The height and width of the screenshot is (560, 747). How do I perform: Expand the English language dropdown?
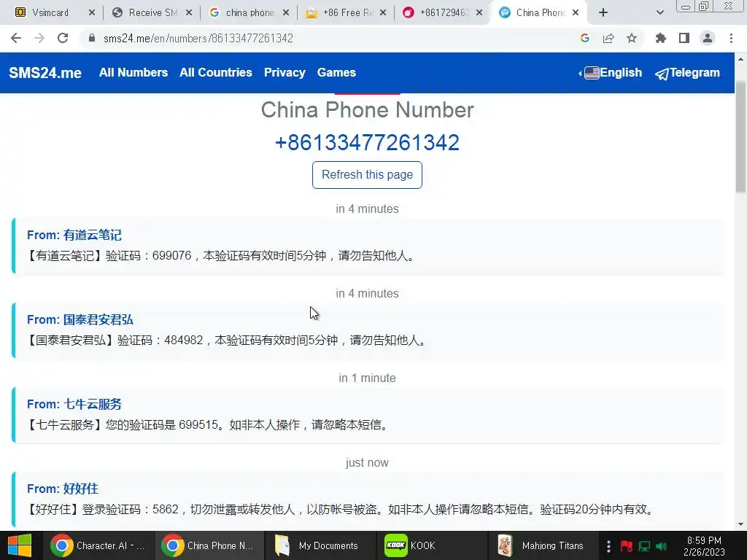(611, 72)
